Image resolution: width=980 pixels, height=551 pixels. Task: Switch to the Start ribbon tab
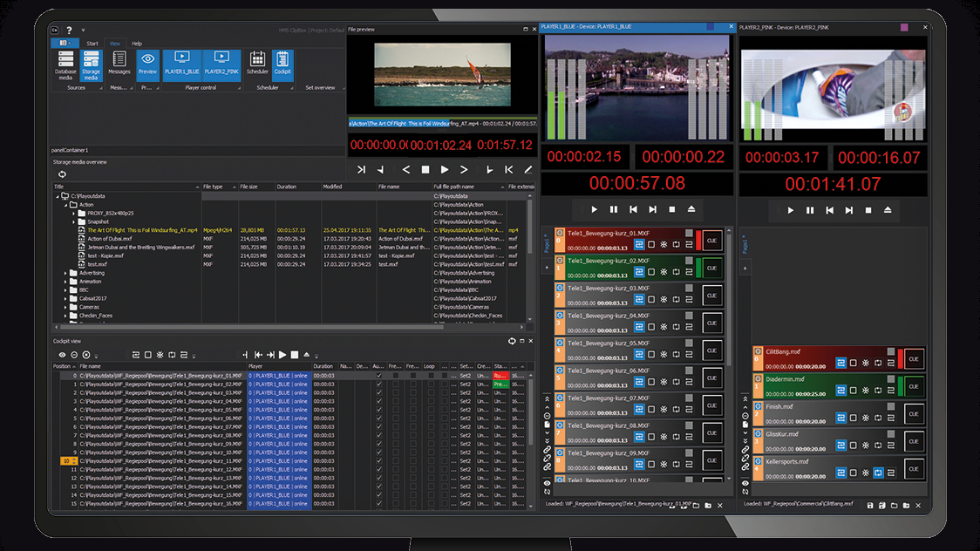pos(92,43)
